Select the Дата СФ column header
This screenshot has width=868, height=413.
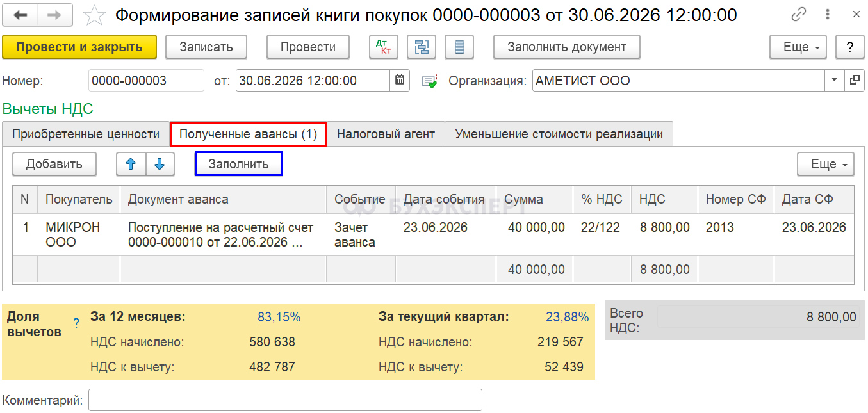tap(814, 199)
